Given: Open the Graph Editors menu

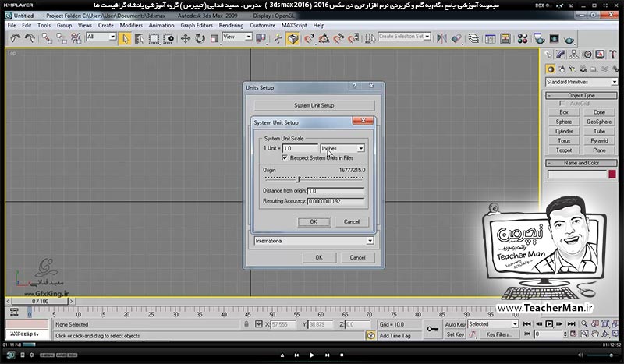Looking at the screenshot, I should coord(197,25).
